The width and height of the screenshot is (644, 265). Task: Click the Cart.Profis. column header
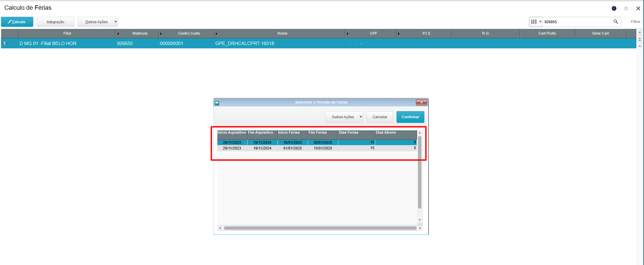click(x=547, y=33)
